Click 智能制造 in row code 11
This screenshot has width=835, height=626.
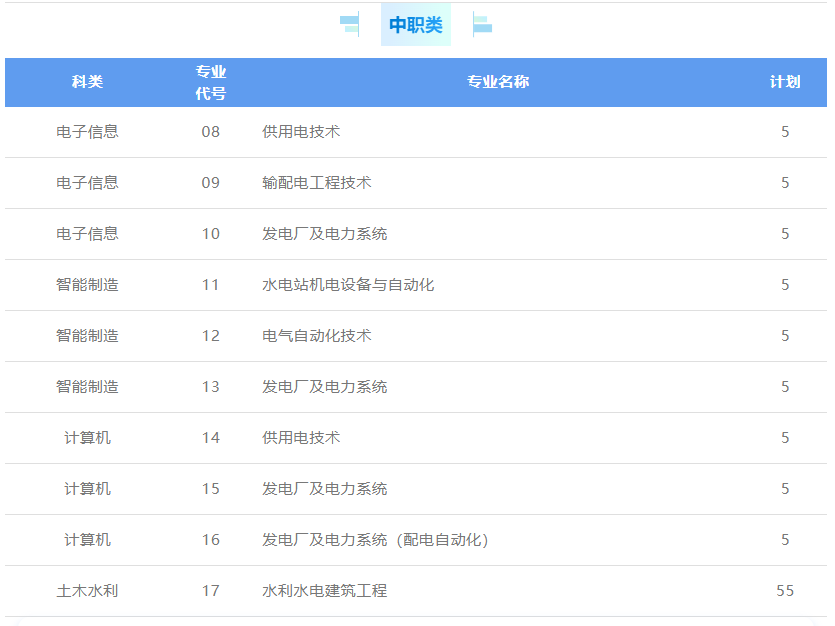[x=87, y=285]
